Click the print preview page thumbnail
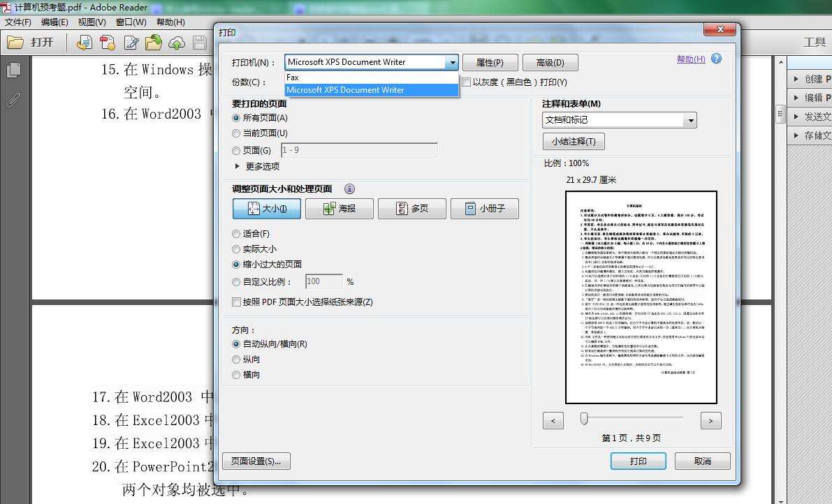 pos(641,297)
